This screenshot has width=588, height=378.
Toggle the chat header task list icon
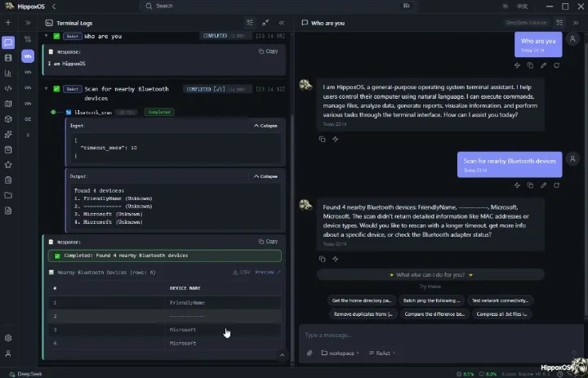pos(559,23)
